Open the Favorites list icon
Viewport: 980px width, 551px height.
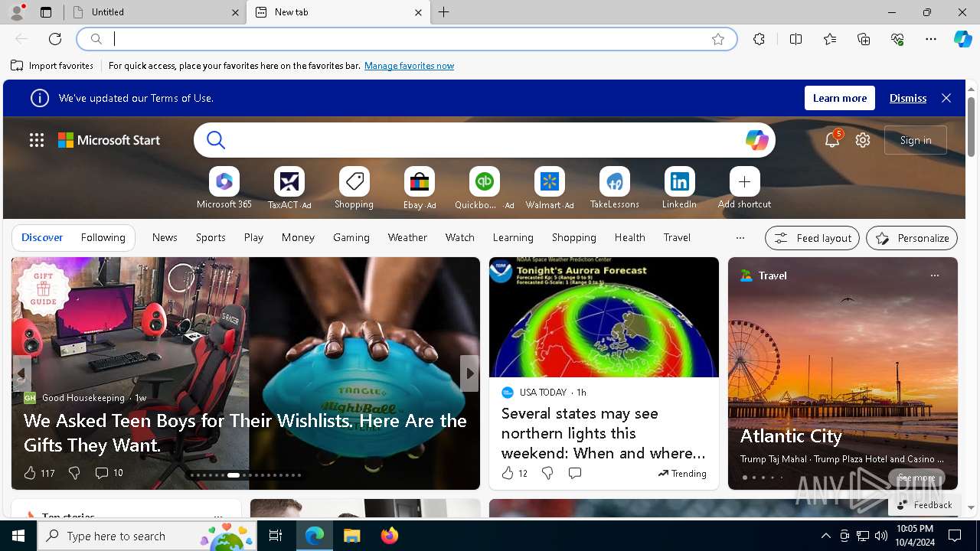point(830,39)
